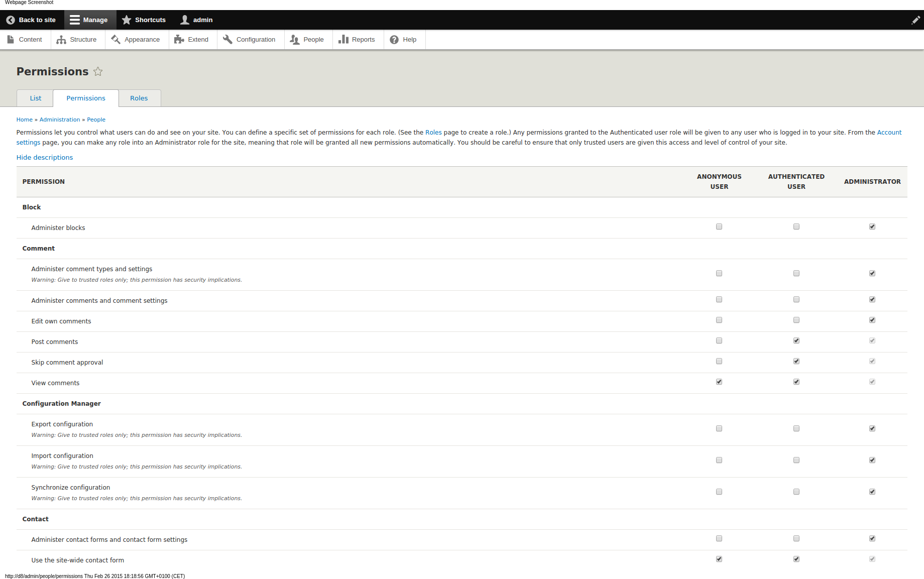The image size is (924, 579).
Task: Click the Reports bar chart icon
Action: coord(343,39)
